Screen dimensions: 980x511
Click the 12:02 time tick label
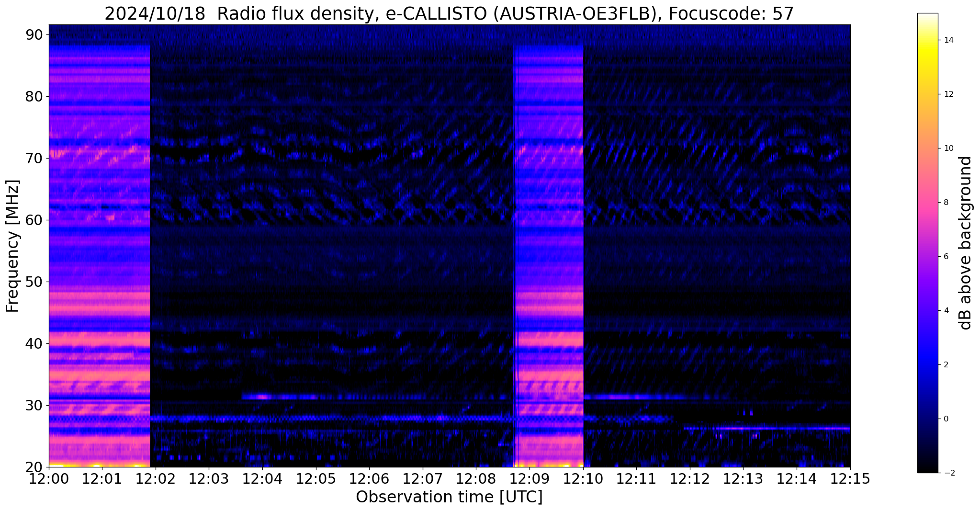(156, 478)
